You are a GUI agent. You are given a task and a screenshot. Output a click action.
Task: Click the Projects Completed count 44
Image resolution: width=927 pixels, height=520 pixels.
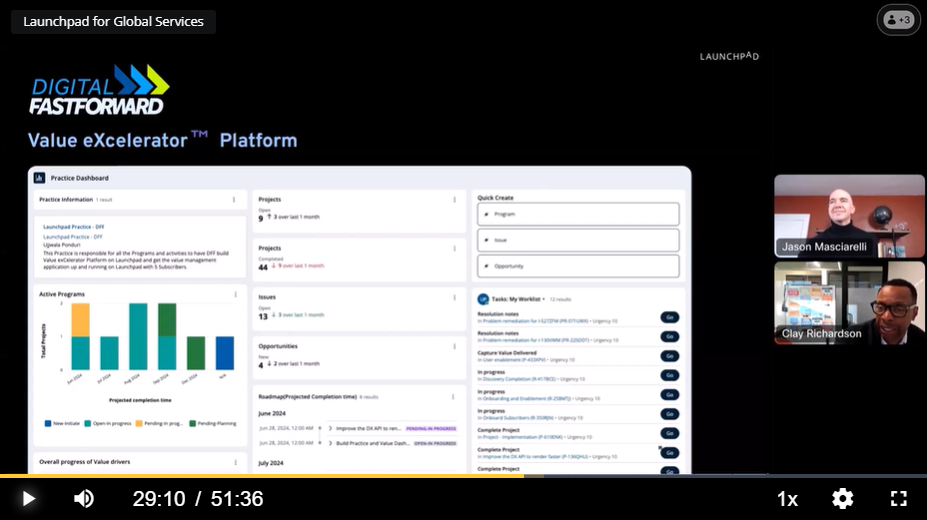263,267
